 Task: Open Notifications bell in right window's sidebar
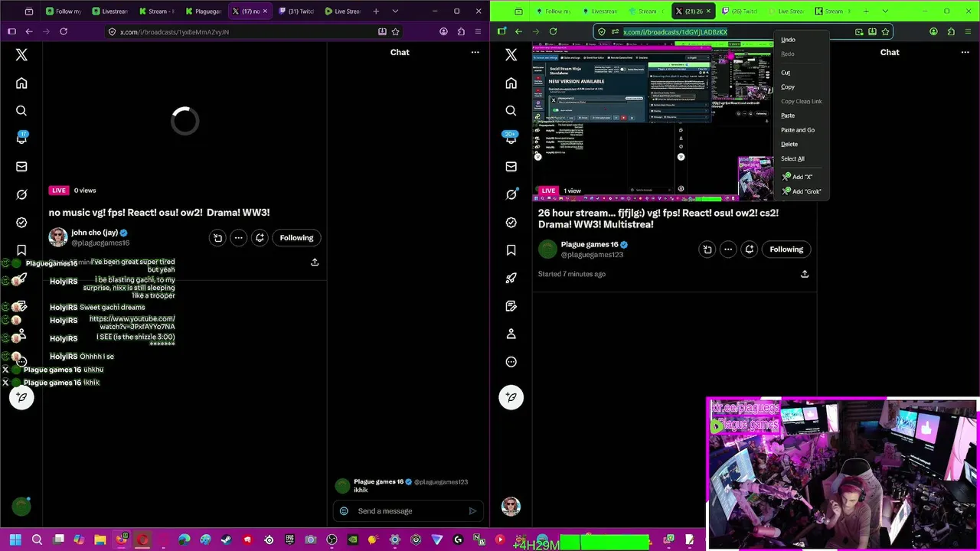511,139
